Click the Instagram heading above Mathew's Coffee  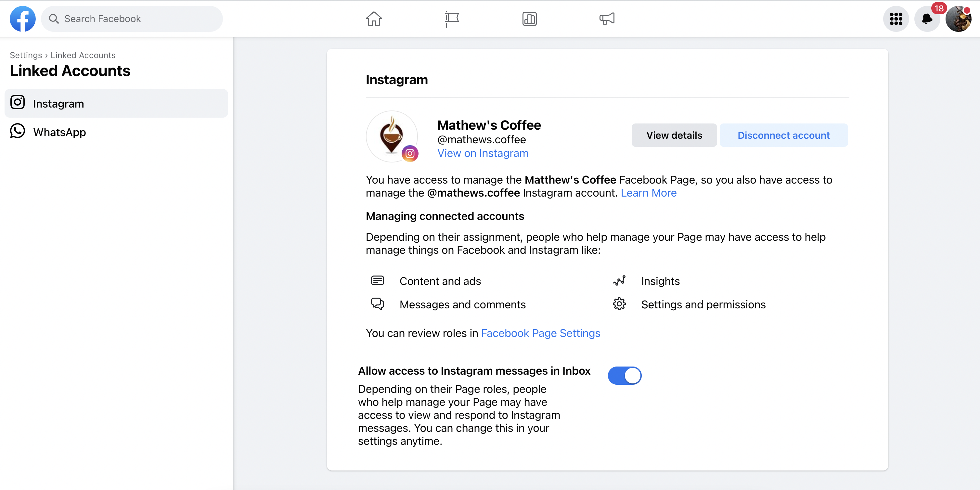tap(397, 80)
